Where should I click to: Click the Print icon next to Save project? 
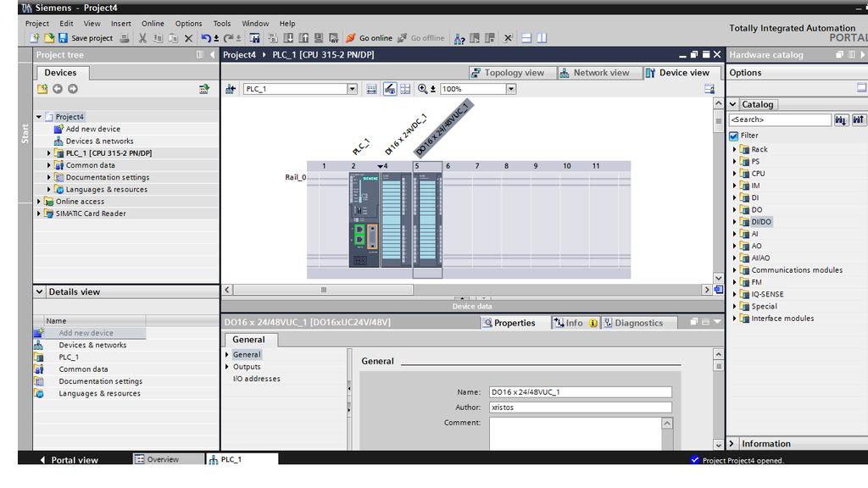coord(125,37)
